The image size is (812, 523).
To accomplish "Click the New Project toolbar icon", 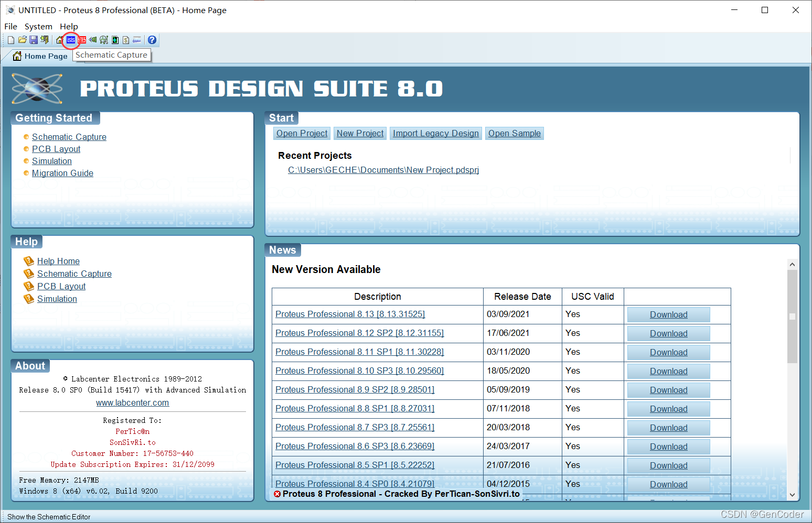I will point(11,40).
